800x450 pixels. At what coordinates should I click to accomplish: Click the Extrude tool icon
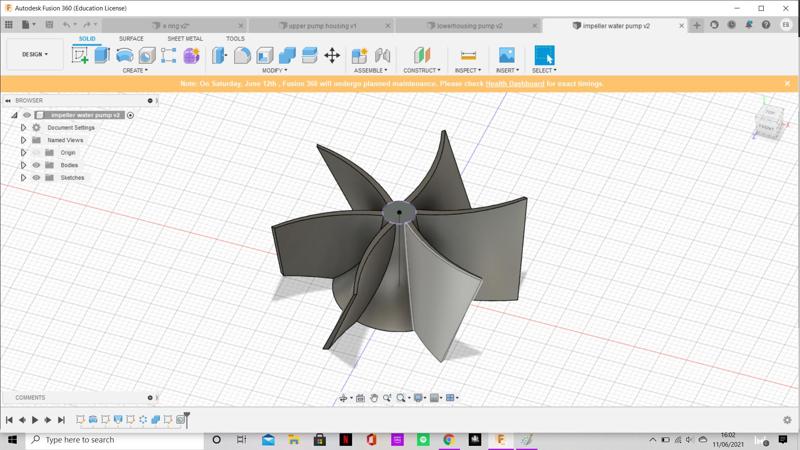[102, 55]
